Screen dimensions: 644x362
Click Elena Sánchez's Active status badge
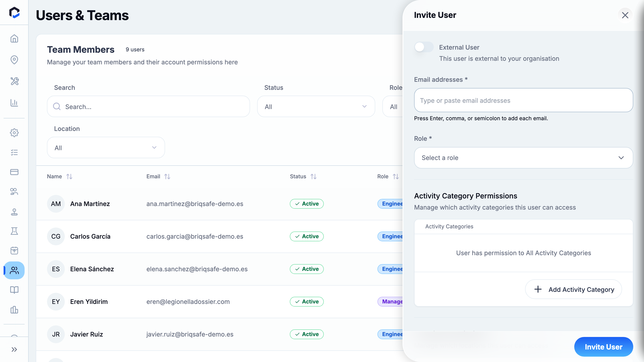pos(307,269)
